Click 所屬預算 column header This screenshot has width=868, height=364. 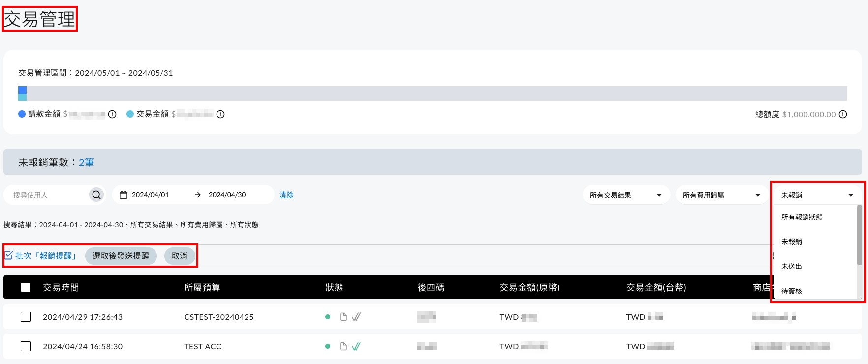click(202, 287)
